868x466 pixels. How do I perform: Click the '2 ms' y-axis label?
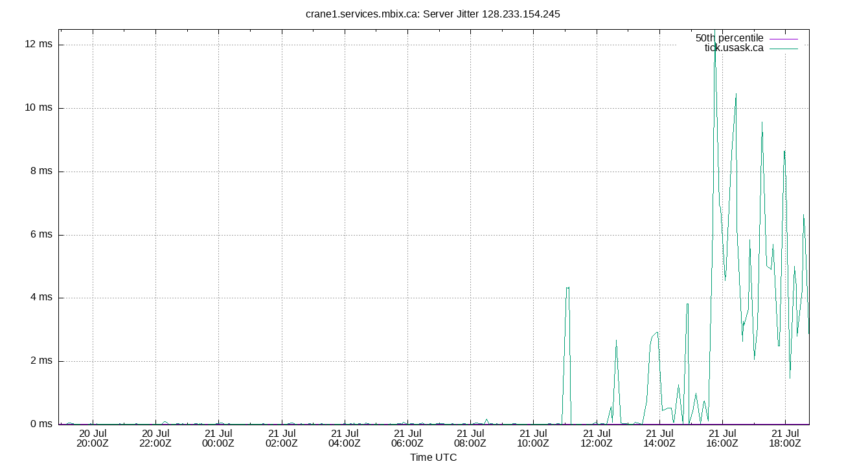click(41, 361)
